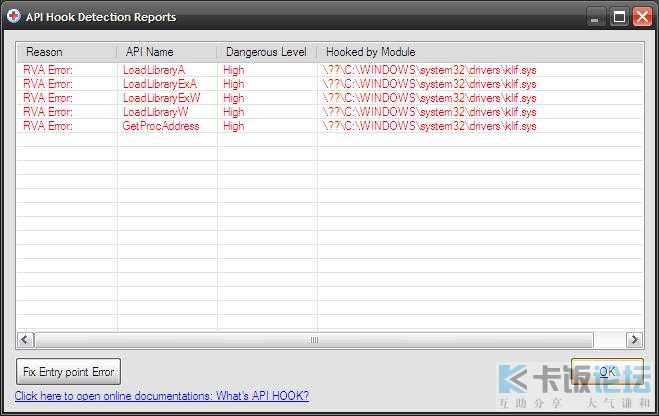Maximize the API Hook Detection Reports window
Viewport: 659px width, 416px height.
[x=619, y=17]
